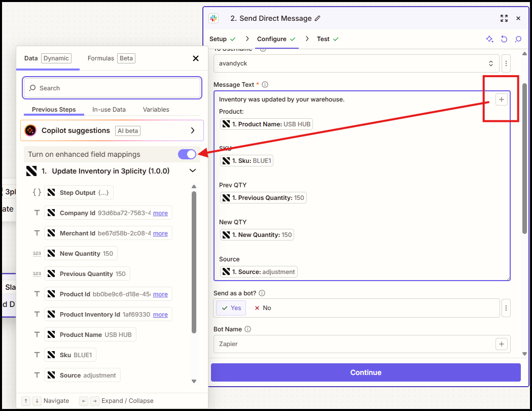Screen dimensions: 532x411
Task: Insert the Previous Quantity 150 field
Action: [87, 274]
